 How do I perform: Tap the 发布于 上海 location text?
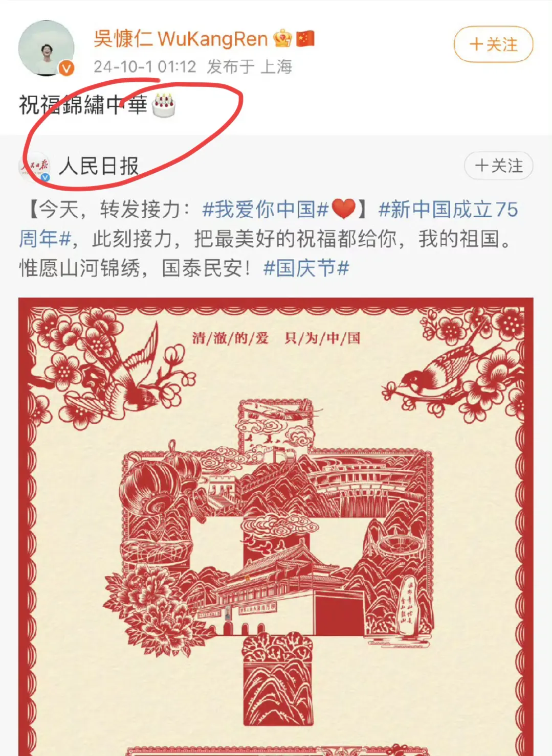click(x=250, y=66)
